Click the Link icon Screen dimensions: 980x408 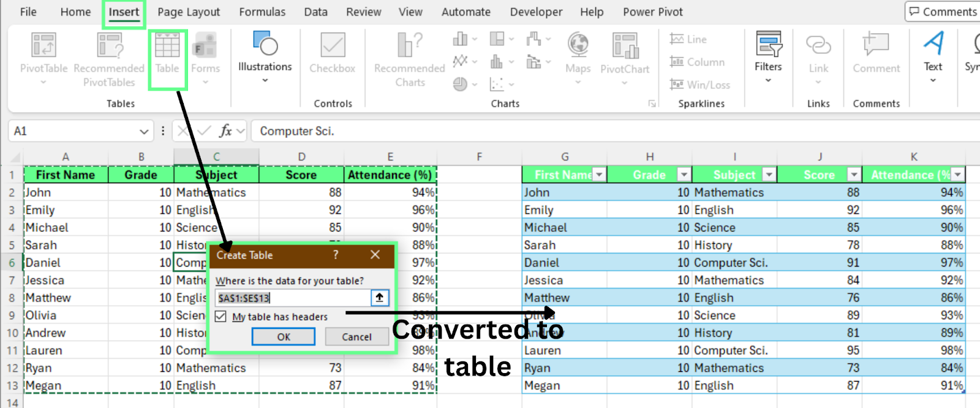click(818, 45)
